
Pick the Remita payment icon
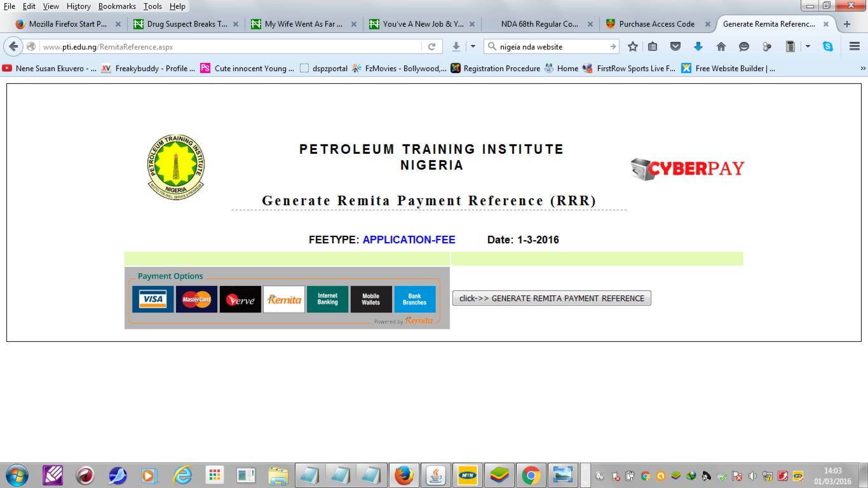coord(283,299)
